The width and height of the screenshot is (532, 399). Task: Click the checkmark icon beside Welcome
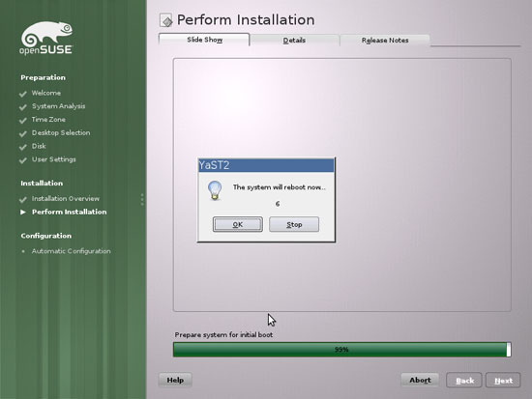23,94
